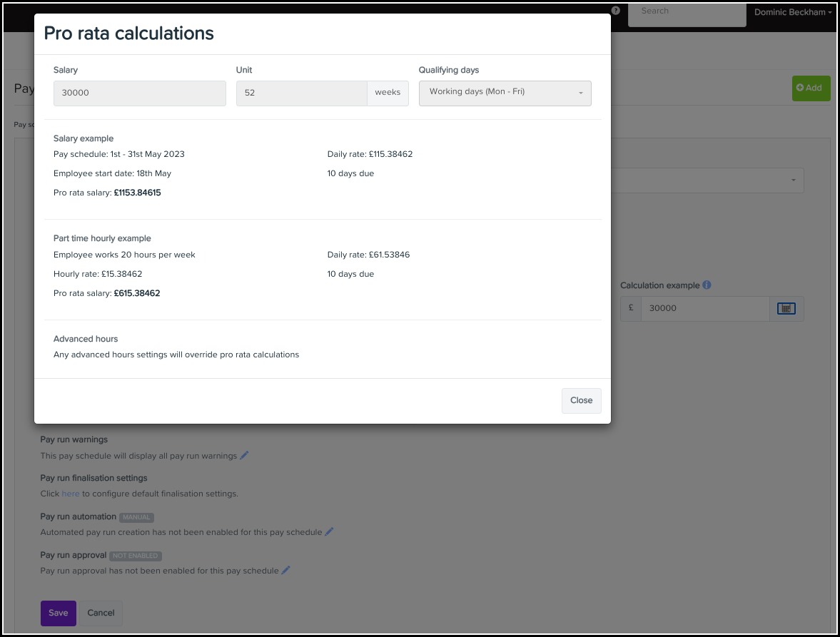Click the Search box in top bar
This screenshot has width=840, height=637.
pos(687,12)
